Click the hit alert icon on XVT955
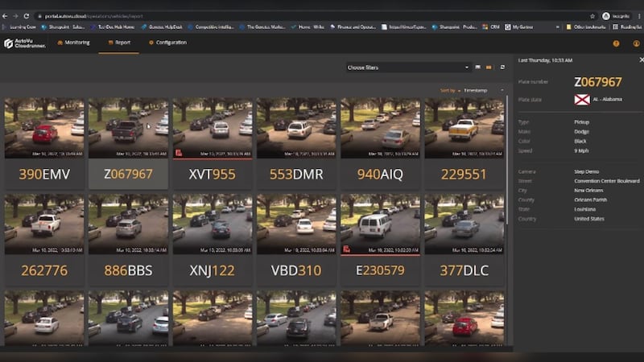 (x=178, y=153)
